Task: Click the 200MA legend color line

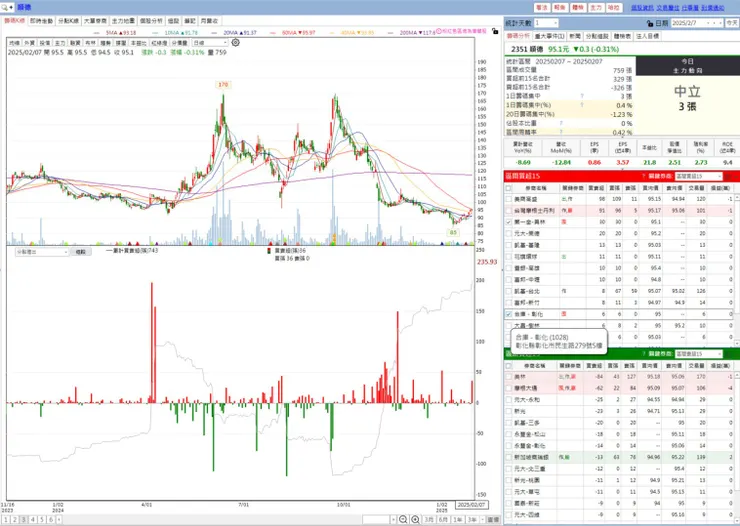Action: (391, 33)
